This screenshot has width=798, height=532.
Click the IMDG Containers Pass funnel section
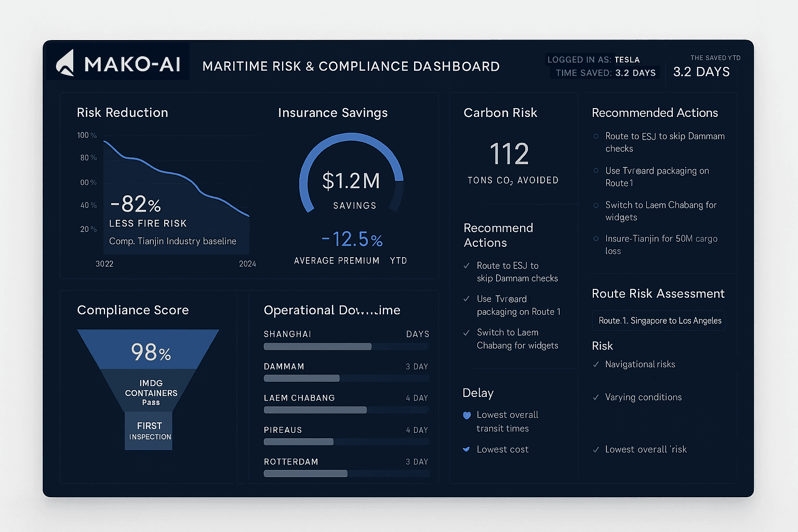pyautogui.click(x=151, y=391)
